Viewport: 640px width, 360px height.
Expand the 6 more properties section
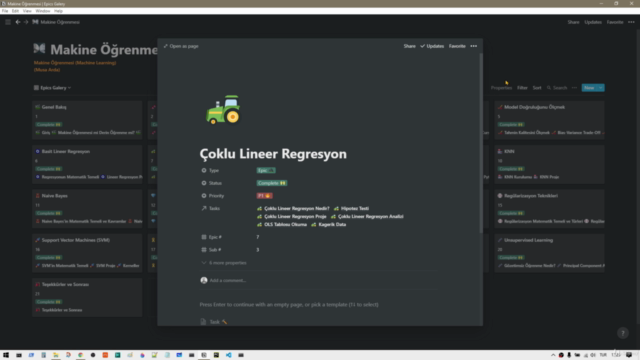(224, 263)
